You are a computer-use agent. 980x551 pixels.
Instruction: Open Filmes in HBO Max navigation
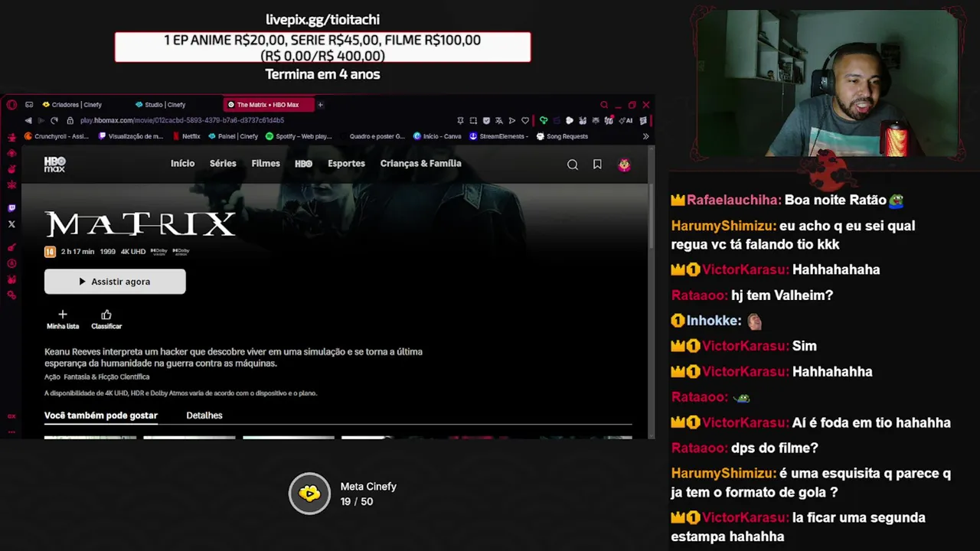[x=266, y=164]
